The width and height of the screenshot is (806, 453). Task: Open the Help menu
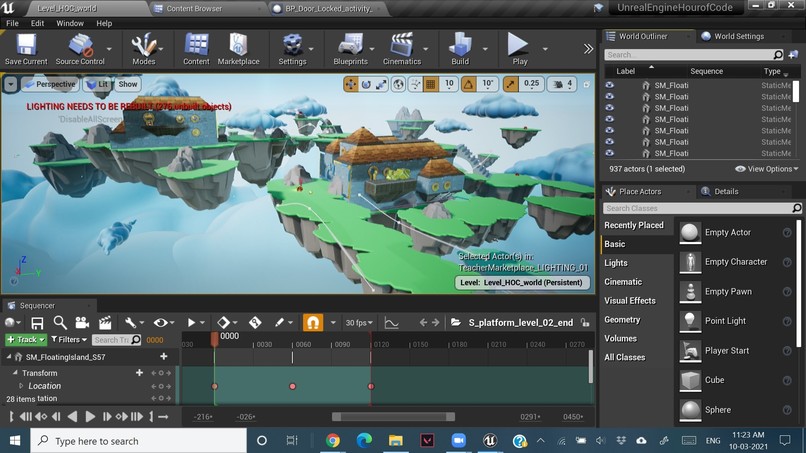[x=104, y=23]
